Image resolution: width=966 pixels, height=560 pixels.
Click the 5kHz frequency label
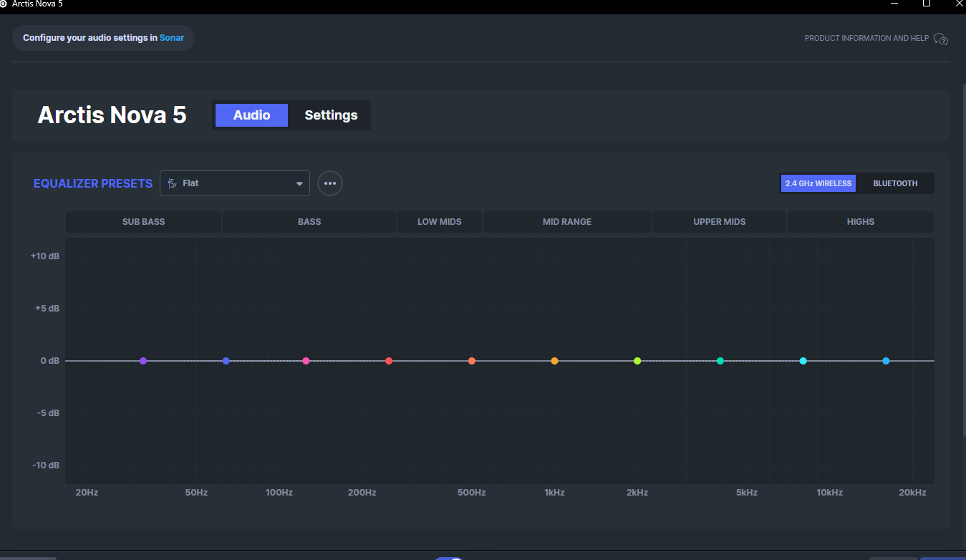click(x=747, y=493)
